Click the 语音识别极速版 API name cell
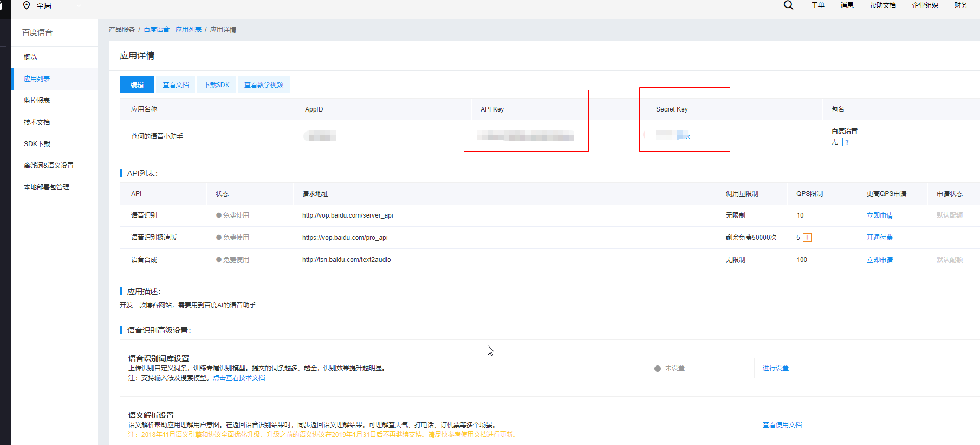The image size is (980, 445). click(154, 238)
